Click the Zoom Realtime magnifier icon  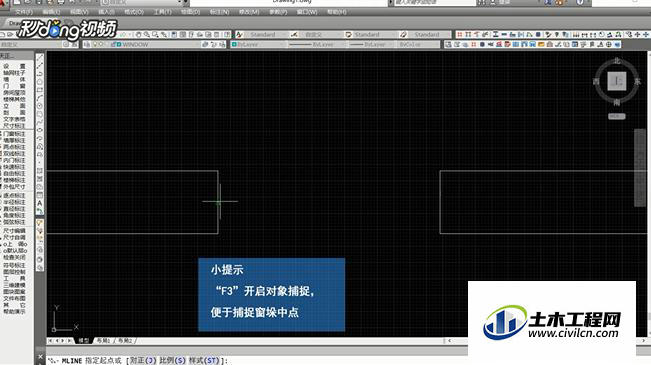click(147, 34)
